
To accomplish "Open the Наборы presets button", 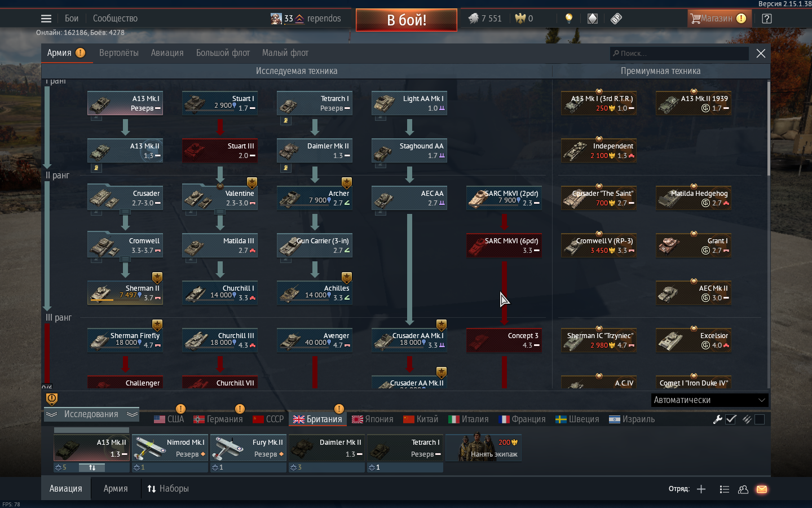I will click(x=168, y=489).
